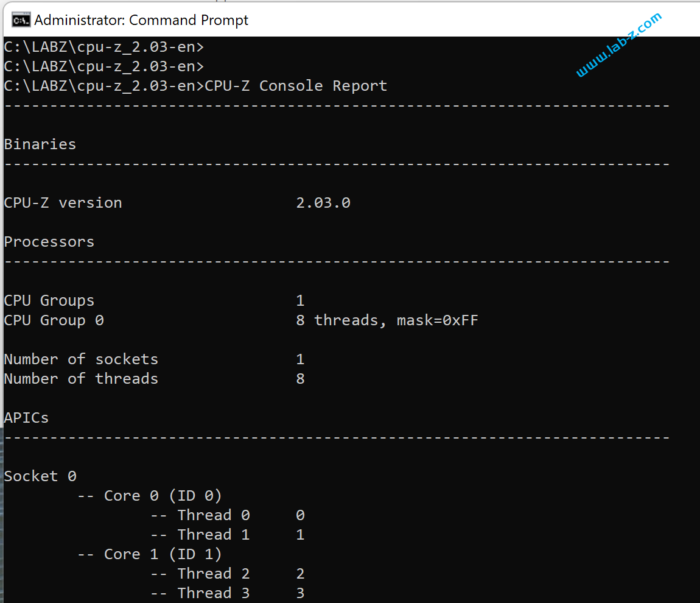
Task: Click the Thread 3 entry
Action: pos(213,593)
